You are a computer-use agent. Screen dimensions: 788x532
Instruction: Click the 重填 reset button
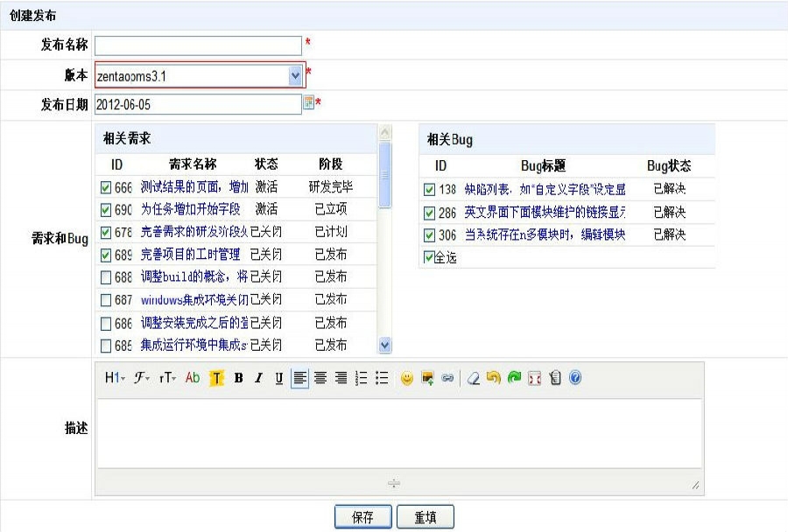tap(426, 516)
